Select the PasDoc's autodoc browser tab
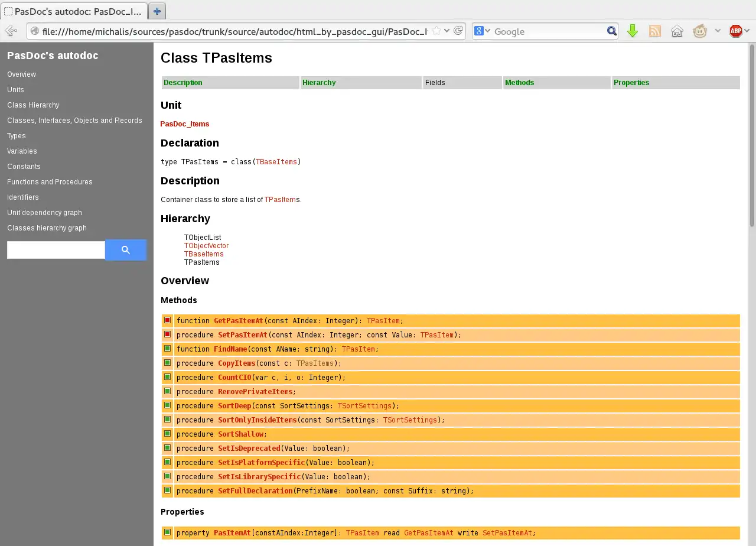756x546 pixels. point(73,11)
